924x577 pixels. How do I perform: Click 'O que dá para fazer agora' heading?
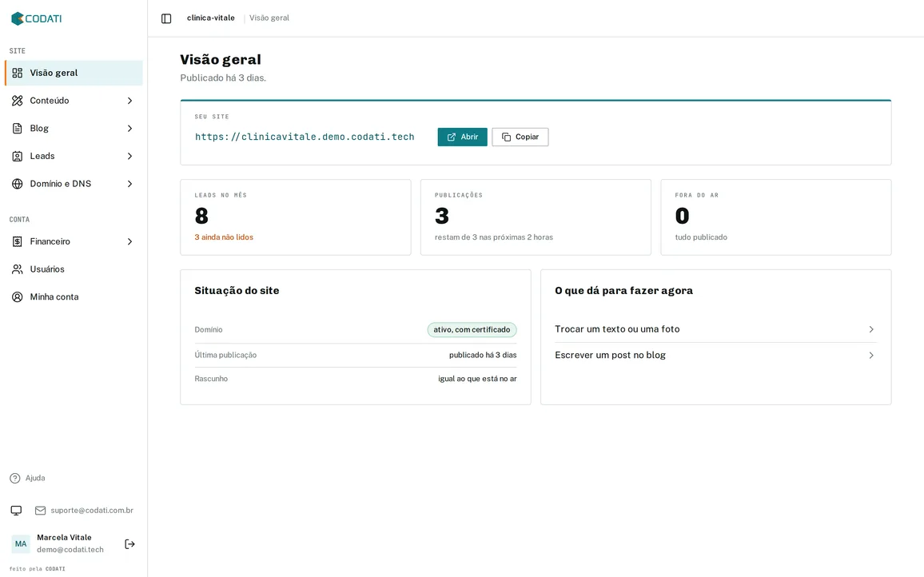624,291
